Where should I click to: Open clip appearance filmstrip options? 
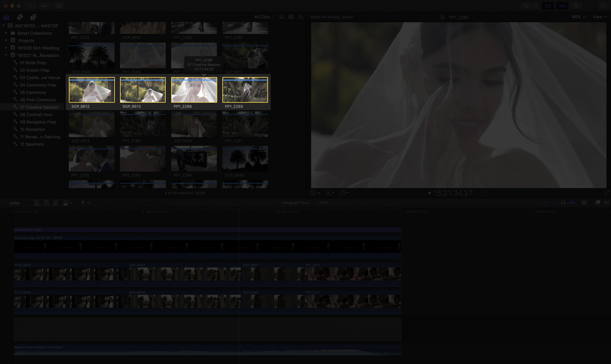pyautogui.click(x=291, y=17)
